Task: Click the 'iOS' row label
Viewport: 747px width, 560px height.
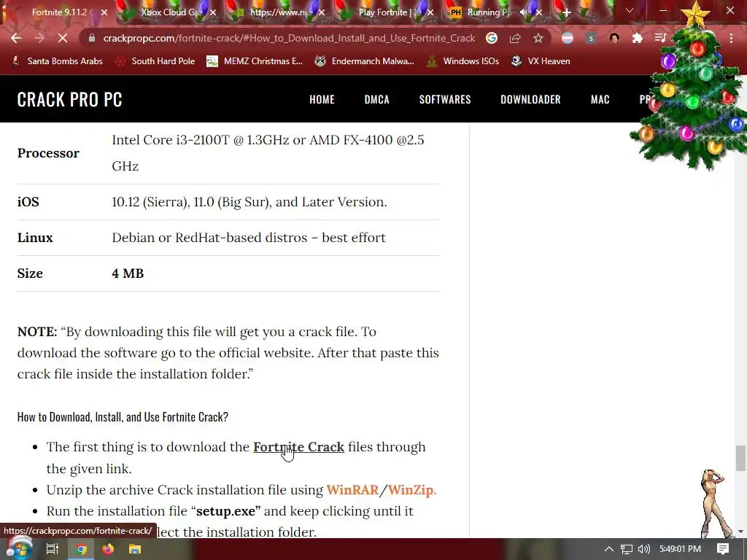Action: click(x=28, y=202)
